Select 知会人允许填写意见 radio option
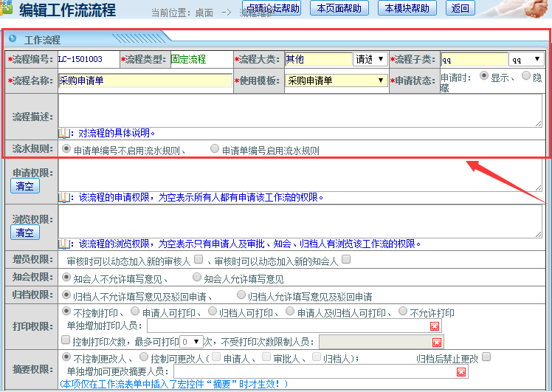The width and height of the screenshot is (552, 392). click(x=196, y=278)
